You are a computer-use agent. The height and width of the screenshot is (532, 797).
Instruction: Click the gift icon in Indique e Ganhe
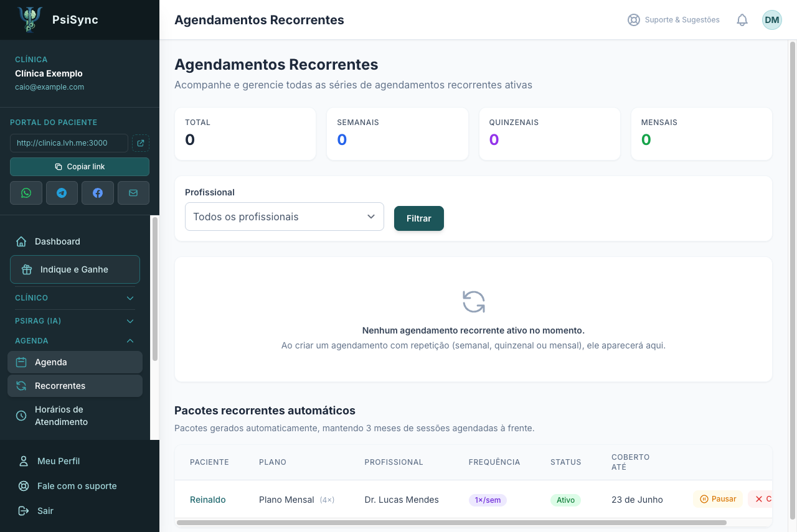[x=27, y=269]
